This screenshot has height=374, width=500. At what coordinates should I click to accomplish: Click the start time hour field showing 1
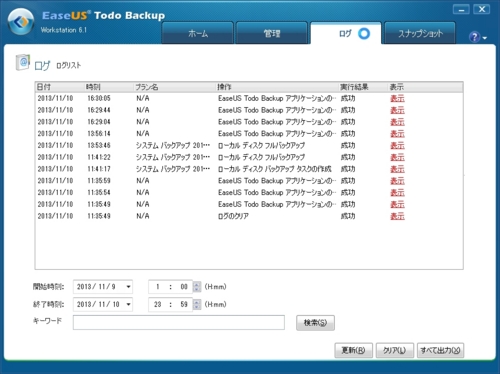pyautogui.click(x=158, y=287)
